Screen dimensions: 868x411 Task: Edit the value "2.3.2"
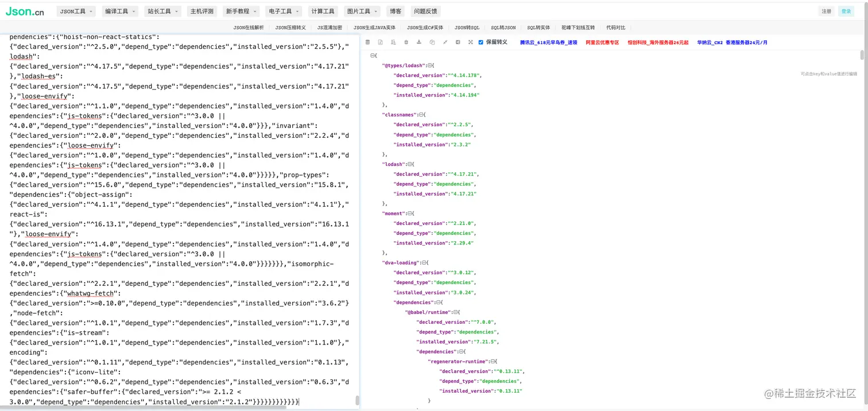460,145
